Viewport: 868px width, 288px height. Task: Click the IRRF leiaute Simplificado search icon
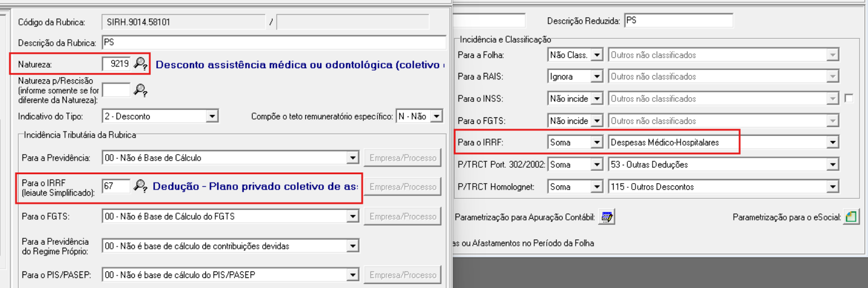(x=140, y=186)
